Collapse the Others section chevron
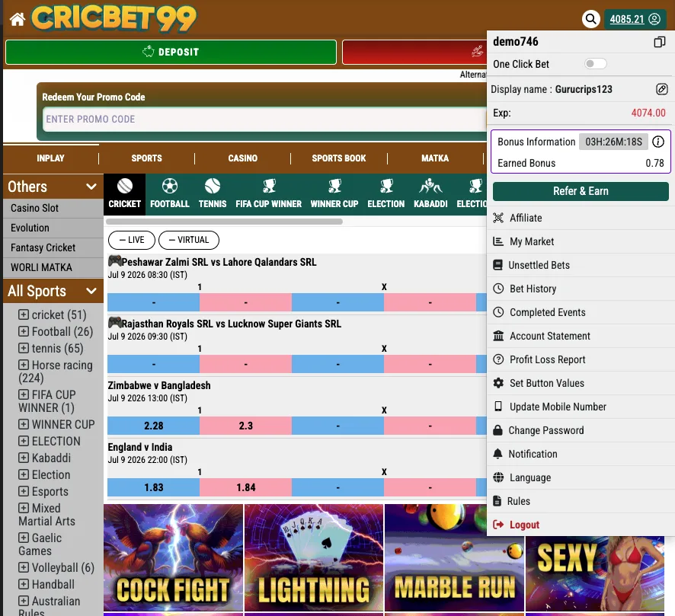The image size is (675, 616). [91, 187]
